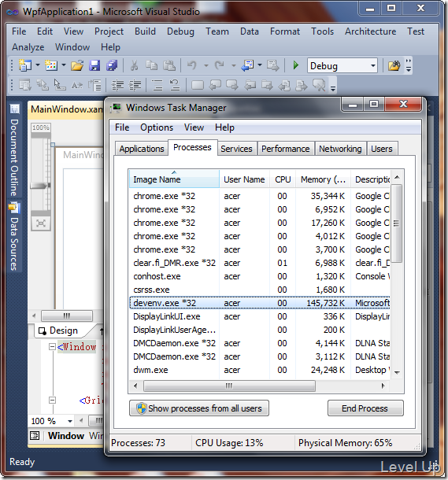Open the Debug solution configuration dropdown
Viewport: 448px width, 480px height.
(342, 65)
